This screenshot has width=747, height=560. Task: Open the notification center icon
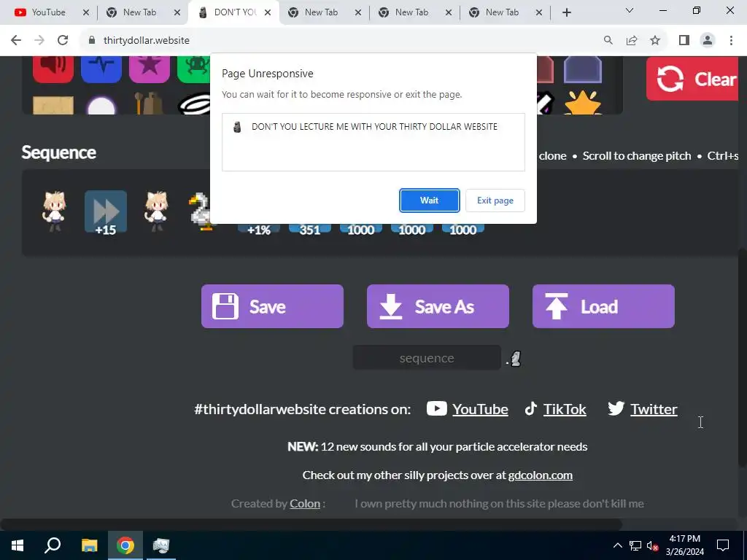tap(723, 545)
